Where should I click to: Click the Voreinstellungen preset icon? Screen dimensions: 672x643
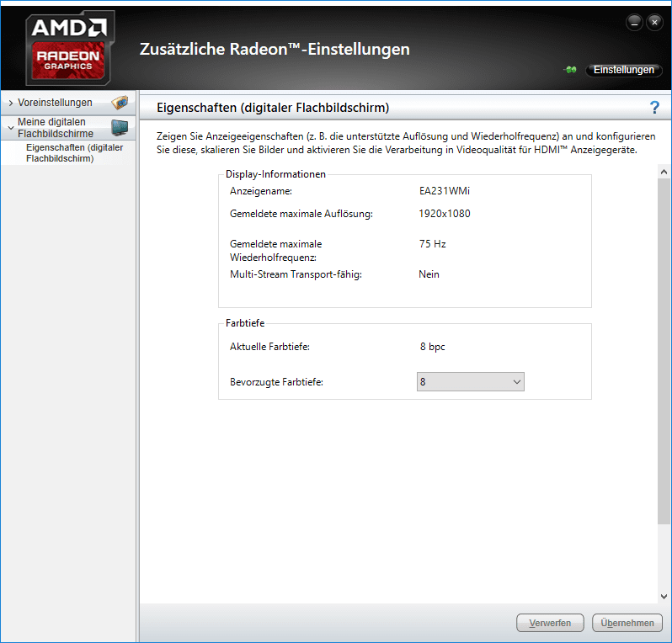[120, 103]
